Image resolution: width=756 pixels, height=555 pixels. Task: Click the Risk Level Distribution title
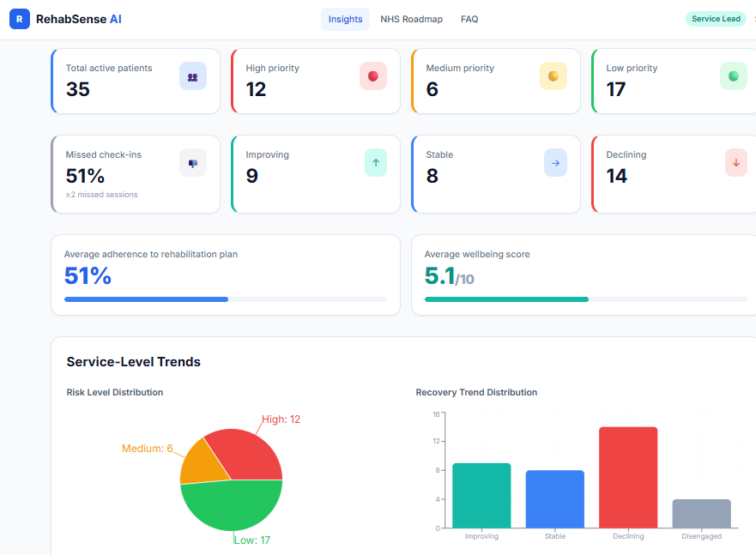pos(115,392)
